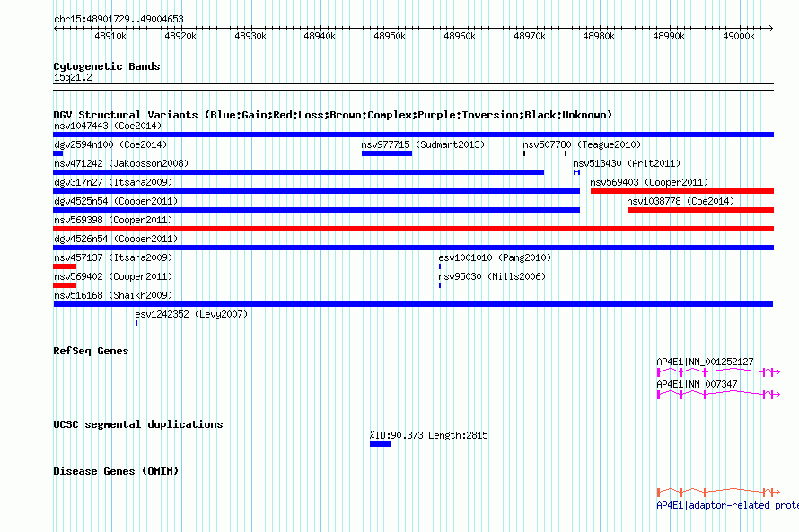The height and width of the screenshot is (532, 799).
Task: Open the AP4E1|adaptor-related protein link
Action: coord(728,505)
